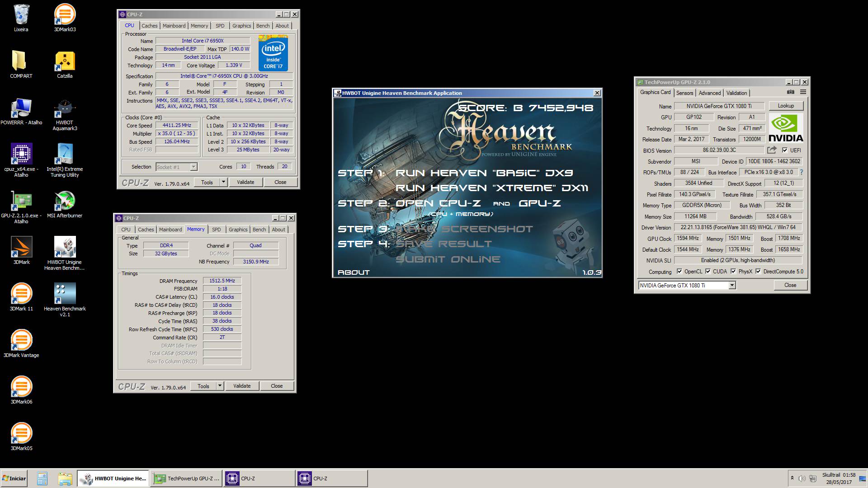Open the GPU-Z hamburger menu icon
Viewport: 868px width, 488px height.
(803, 92)
